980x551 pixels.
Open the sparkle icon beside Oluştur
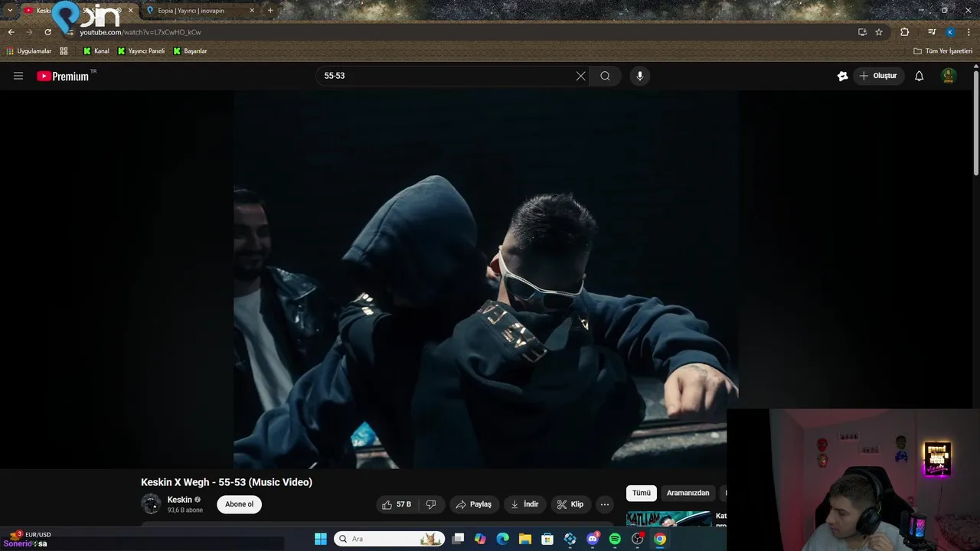click(842, 76)
